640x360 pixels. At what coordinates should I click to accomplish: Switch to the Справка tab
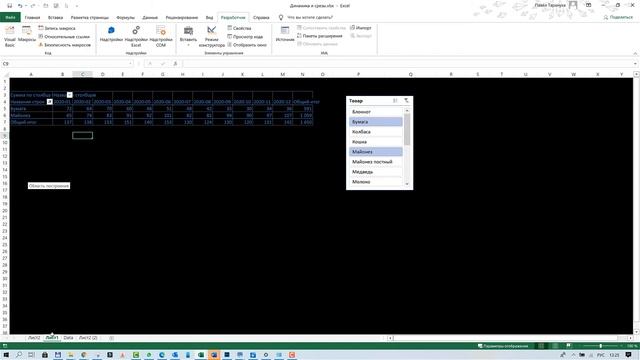261,18
